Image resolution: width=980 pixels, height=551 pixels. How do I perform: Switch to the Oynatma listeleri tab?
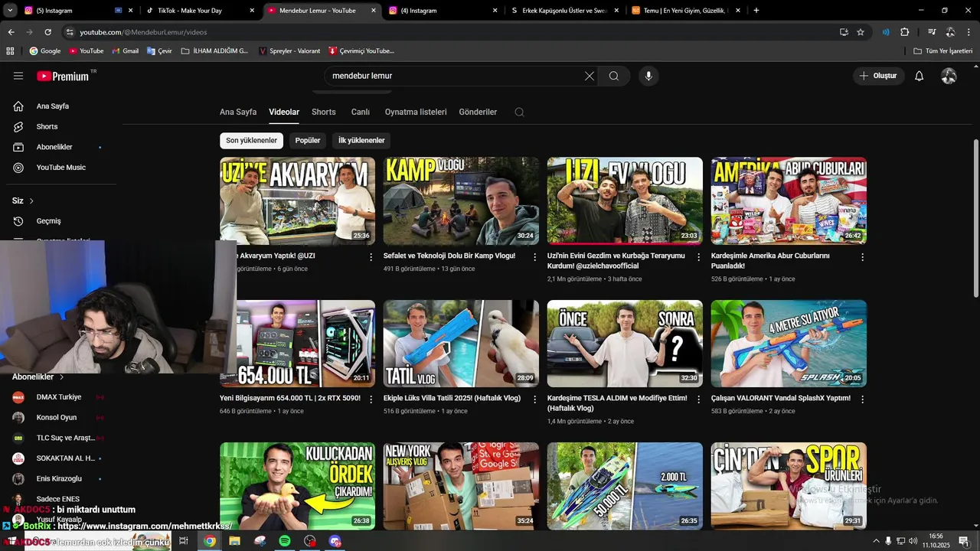click(416, 112)
